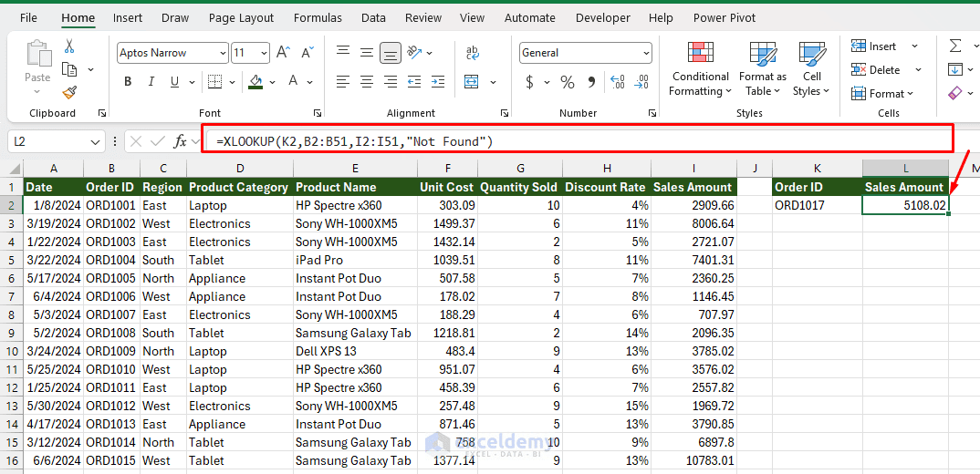Switch to the Power Pivot tab

725,18
